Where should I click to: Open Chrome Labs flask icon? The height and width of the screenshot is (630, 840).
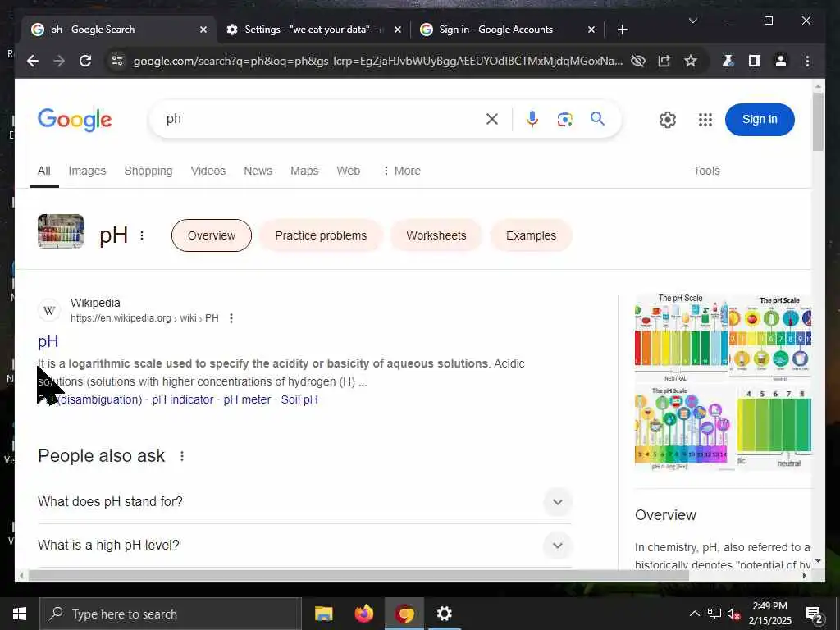pos(728,61)
